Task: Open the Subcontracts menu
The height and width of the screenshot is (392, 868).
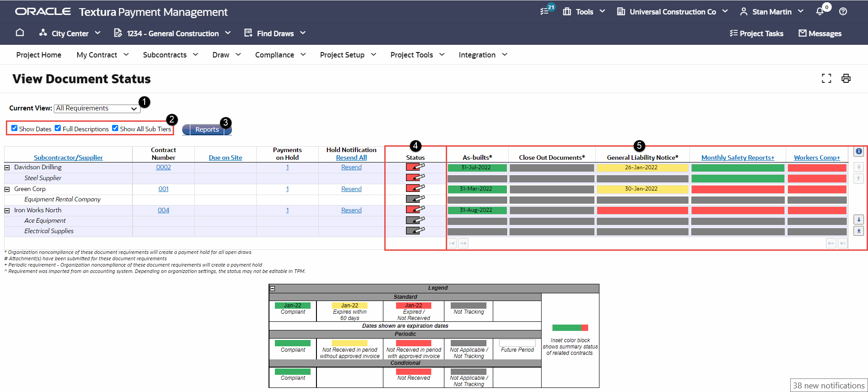Action: tap(170, 55)
